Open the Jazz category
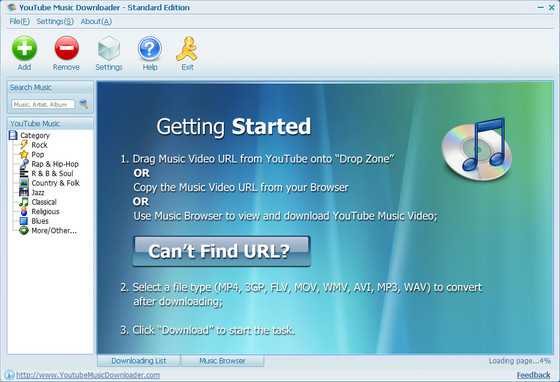Screen dimensions: 560x382 pos(38,193)
